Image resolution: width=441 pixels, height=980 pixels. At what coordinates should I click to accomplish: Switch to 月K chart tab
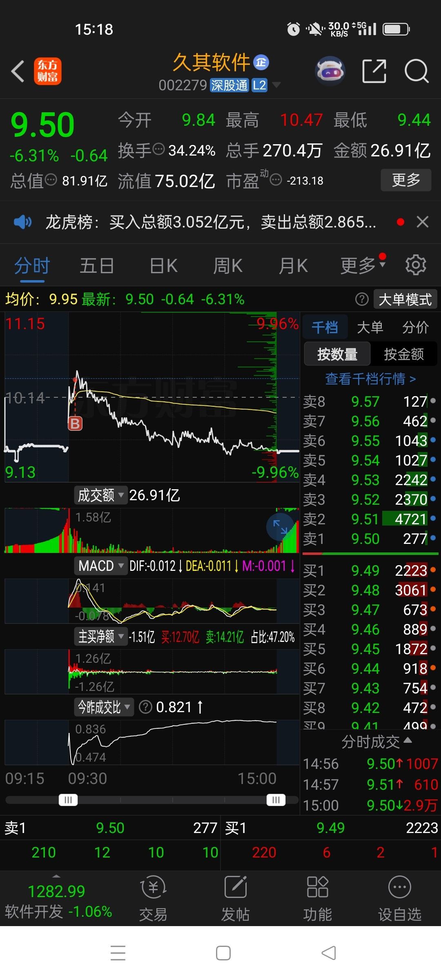293,266
